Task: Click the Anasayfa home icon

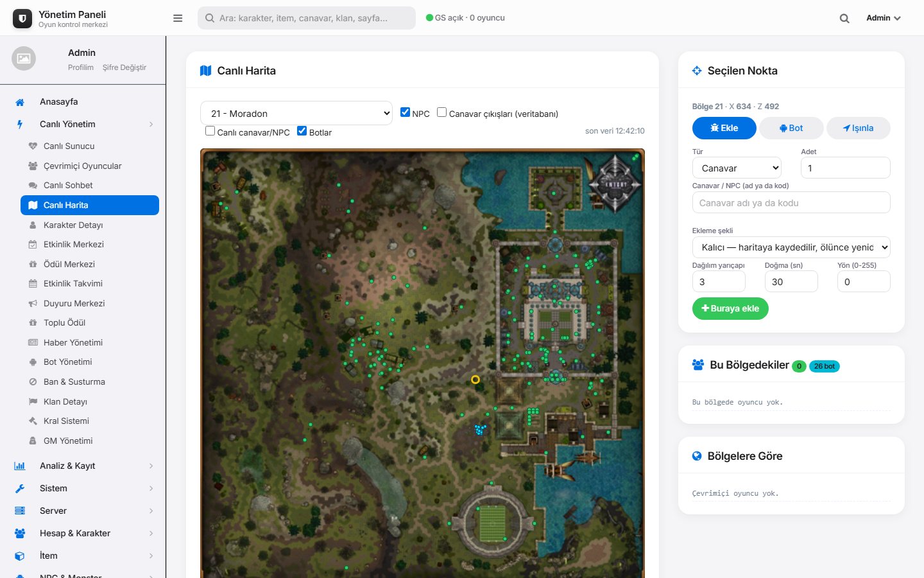Action: coord(20,102)
